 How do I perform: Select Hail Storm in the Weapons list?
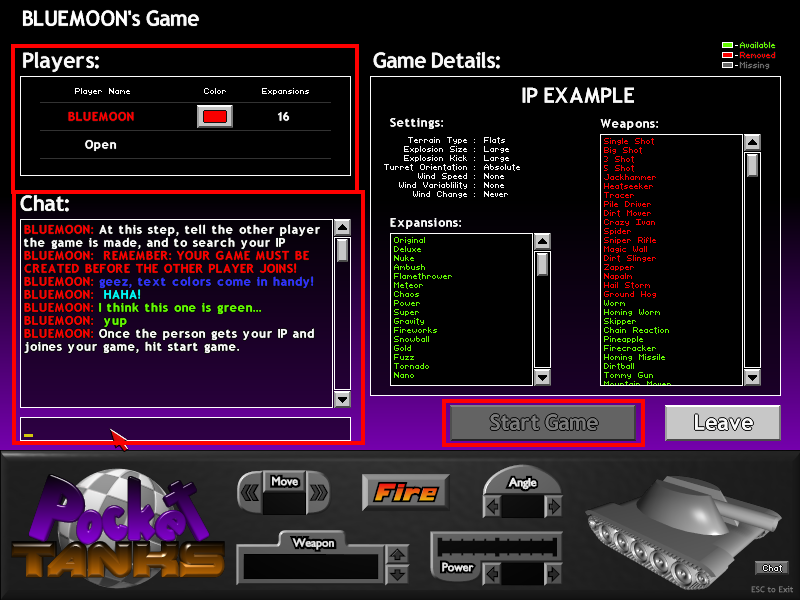click(x=627, y=286)
